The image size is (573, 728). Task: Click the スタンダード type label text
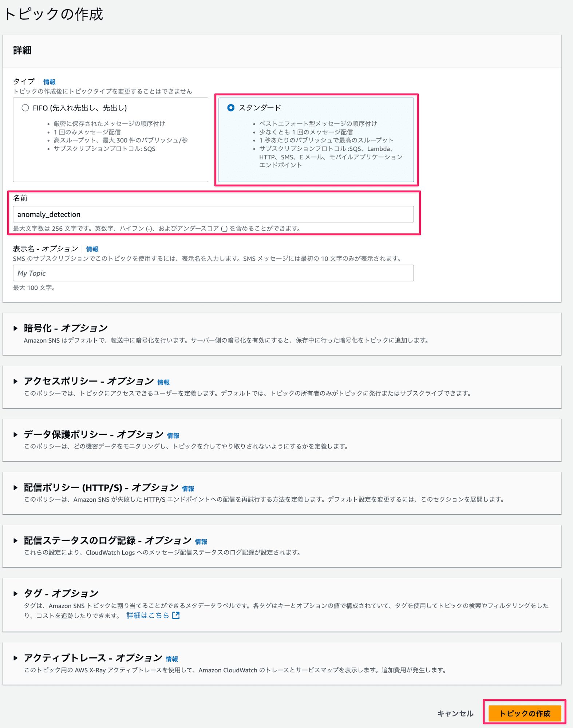coord(260,108)
